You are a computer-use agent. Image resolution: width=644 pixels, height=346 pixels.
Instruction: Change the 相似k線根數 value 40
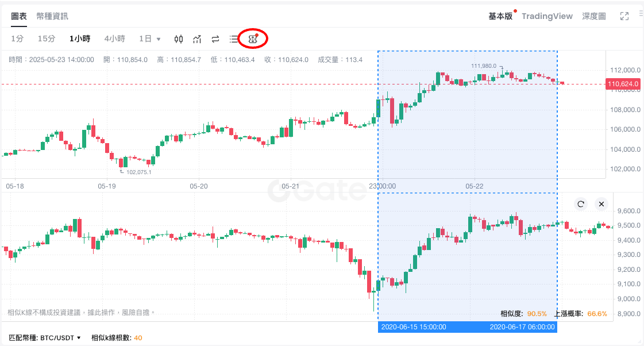click(138, 338)
